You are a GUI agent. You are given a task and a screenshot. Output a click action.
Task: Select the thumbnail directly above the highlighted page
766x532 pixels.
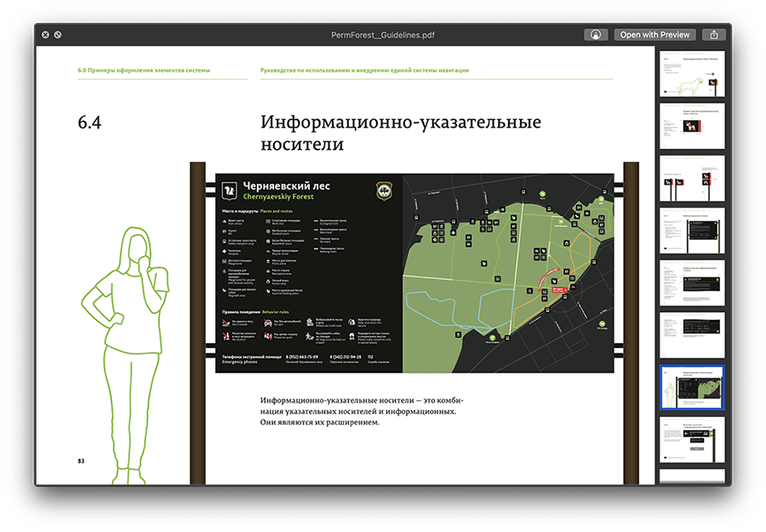(692, 335)
